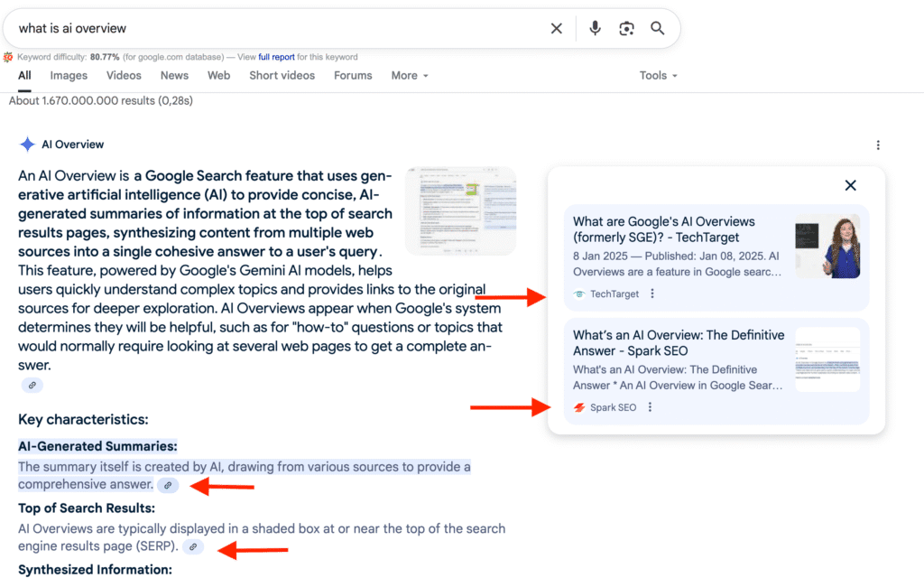Switch to the Videos tab
This screenshot has height=578, width=924.
coord(124,76)
